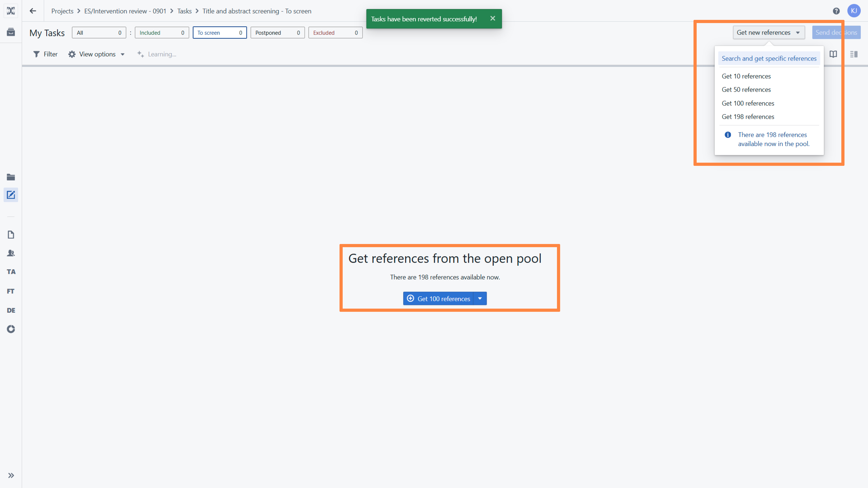Expand the View options dropdown
This screenshot has width=868, height=488.
pyautogui.click(x=97, y=54)
